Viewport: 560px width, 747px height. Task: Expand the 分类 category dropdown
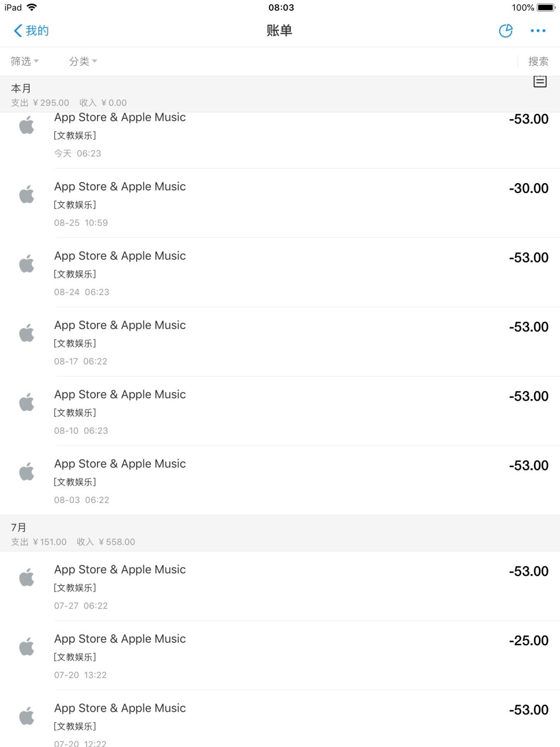pos(83,62)
